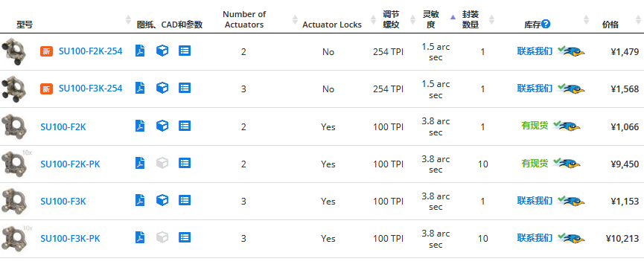Toggle sort on 灵敏度 column

[453, 17]
